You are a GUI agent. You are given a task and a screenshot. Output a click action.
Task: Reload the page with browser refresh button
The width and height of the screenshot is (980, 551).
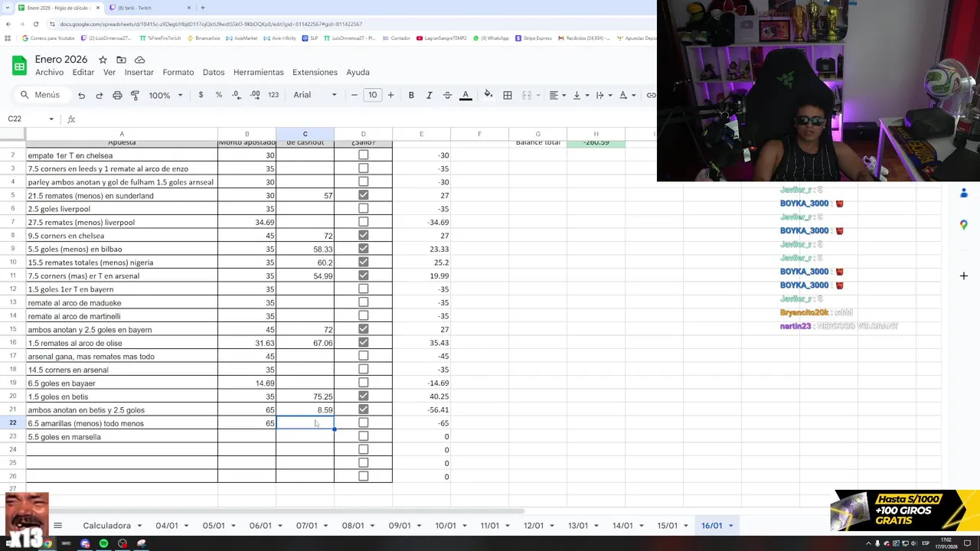click(x=35, y=24)
